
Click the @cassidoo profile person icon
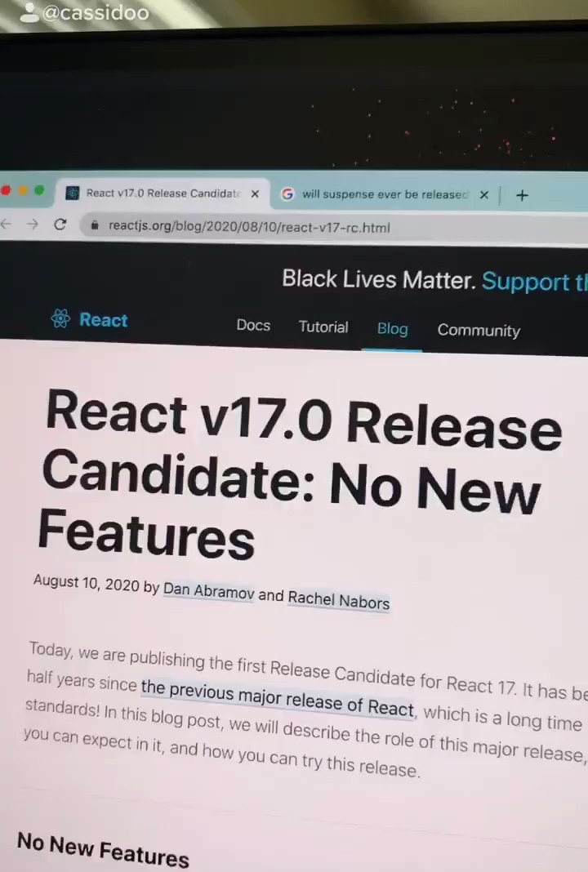[x=29, y=11]
